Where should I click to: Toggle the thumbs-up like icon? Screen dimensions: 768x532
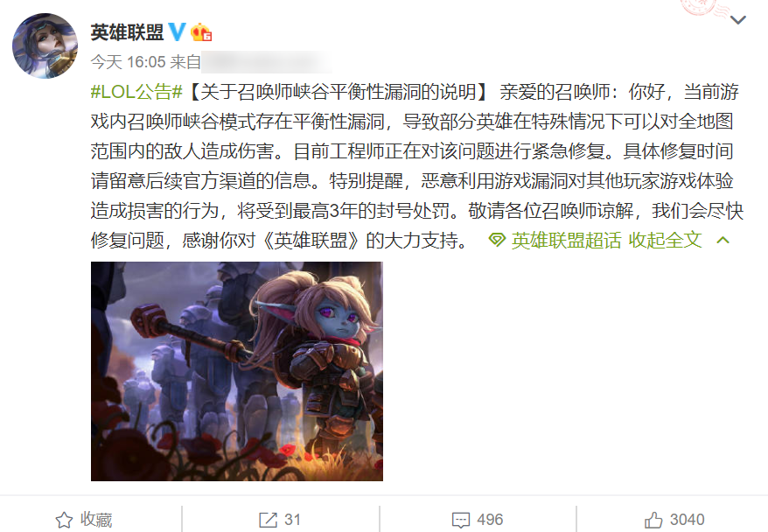(653, 520)
